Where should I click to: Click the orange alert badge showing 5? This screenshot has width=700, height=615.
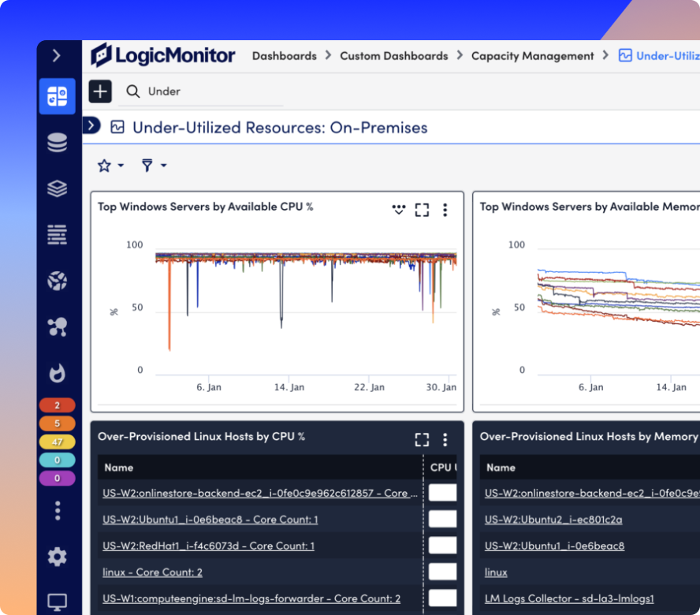(57, 423)
